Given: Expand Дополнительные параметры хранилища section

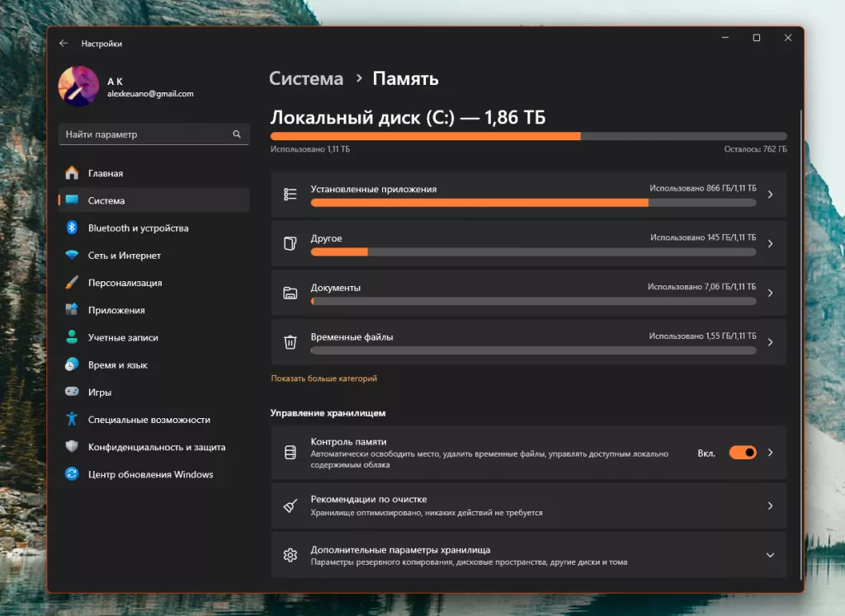Looking at the screenshot, I should (770, 555).
